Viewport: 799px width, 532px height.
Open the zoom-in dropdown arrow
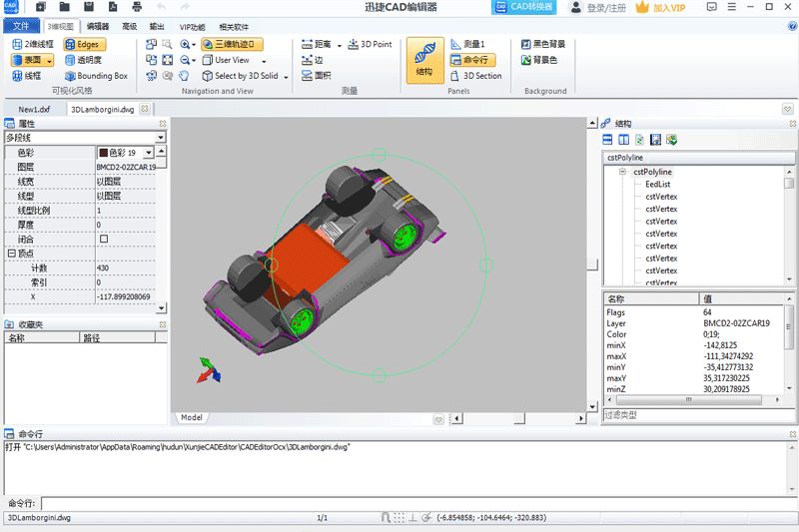coord(194,45)
